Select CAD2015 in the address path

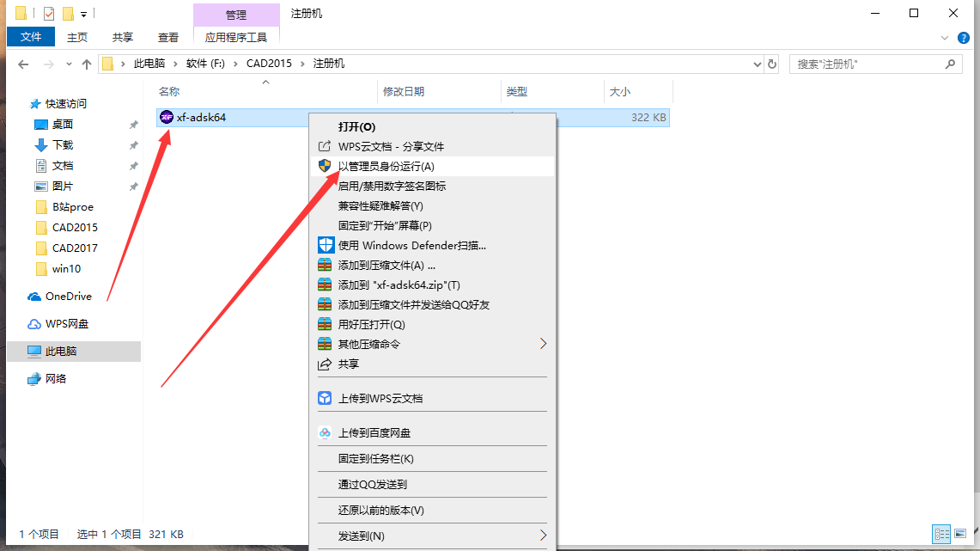point(269,63)
